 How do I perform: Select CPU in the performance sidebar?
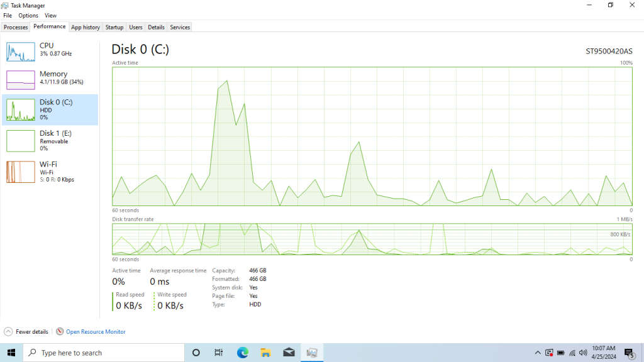pyautogui.click(x=50, y=50)
